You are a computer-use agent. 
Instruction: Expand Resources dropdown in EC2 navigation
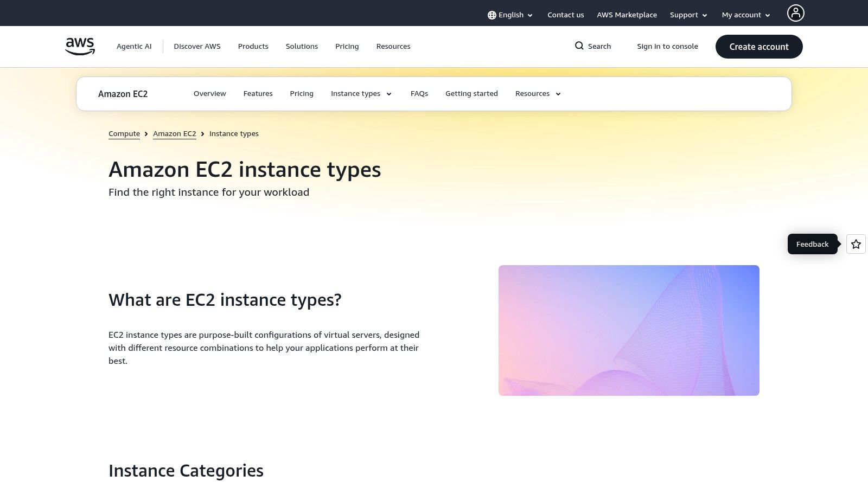[x=537, y=93]
